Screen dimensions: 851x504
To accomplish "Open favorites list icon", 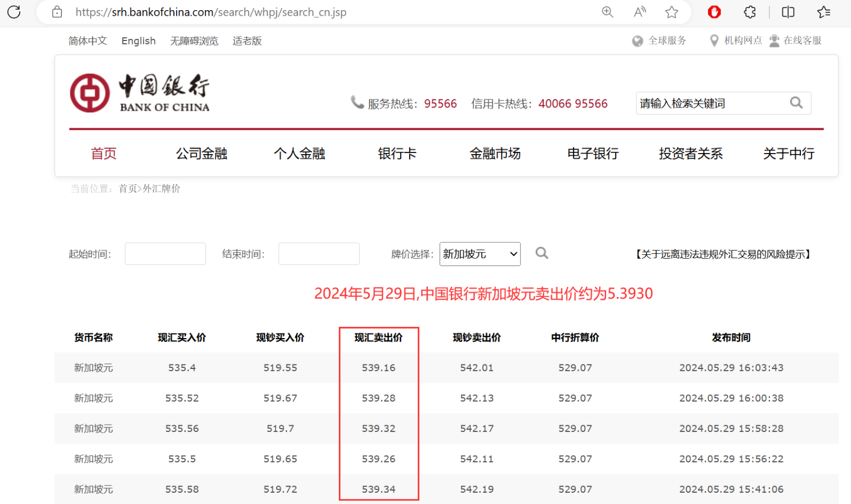I will pos(823,12).
